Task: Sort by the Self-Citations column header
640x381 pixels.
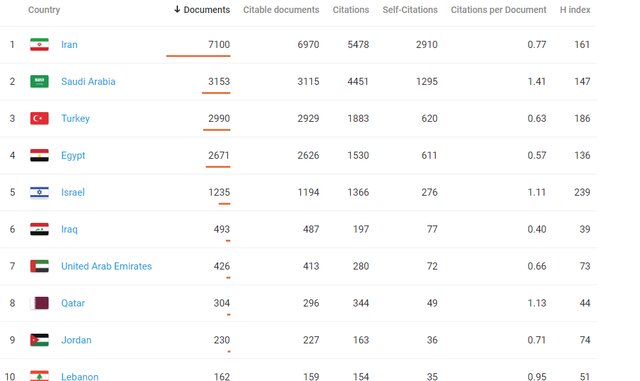Action: [x=410, y=10]
